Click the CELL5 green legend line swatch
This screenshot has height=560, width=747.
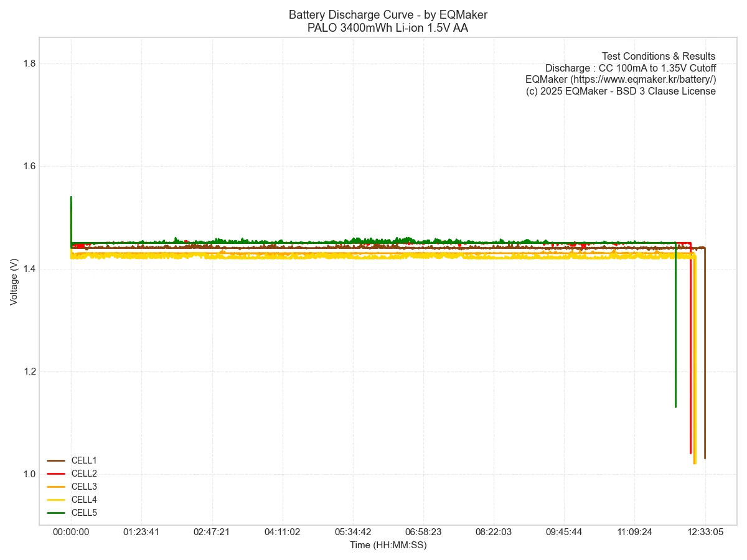pos(56,513)
